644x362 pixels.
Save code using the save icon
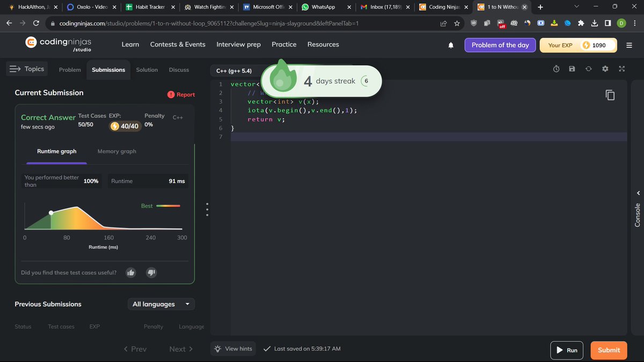(572, 69)
